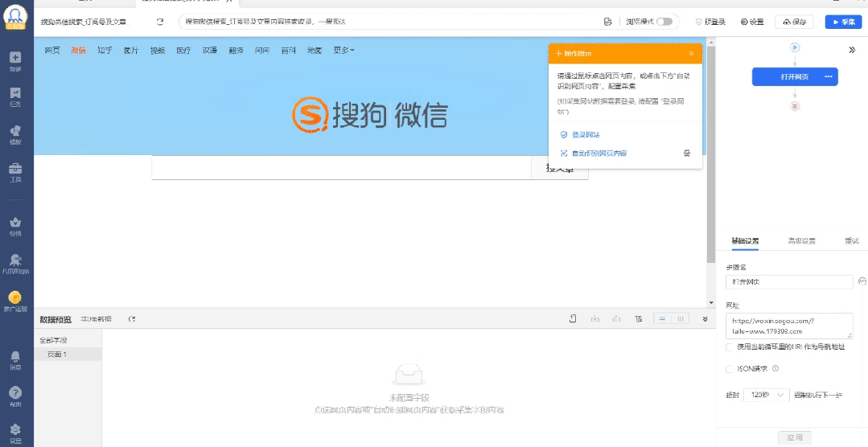Screen dimensions: 868x447
Task: Click the 搜文章 search button on Sogou page
Action: coord(560,168)
